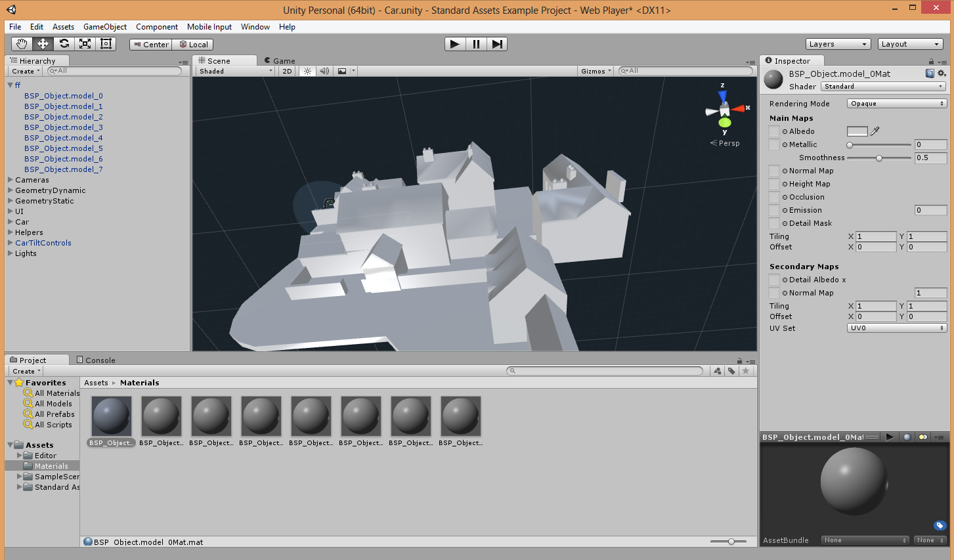Search by label in Project panel
Screen dimensions: 954x560
(x=731, y=371)
